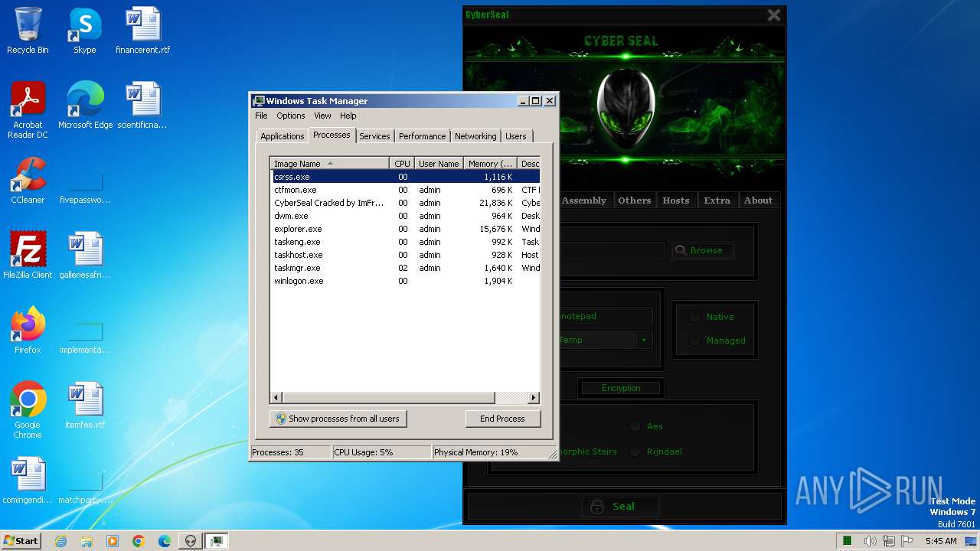Select the financerent.rtf desktop file

point(142,31)
